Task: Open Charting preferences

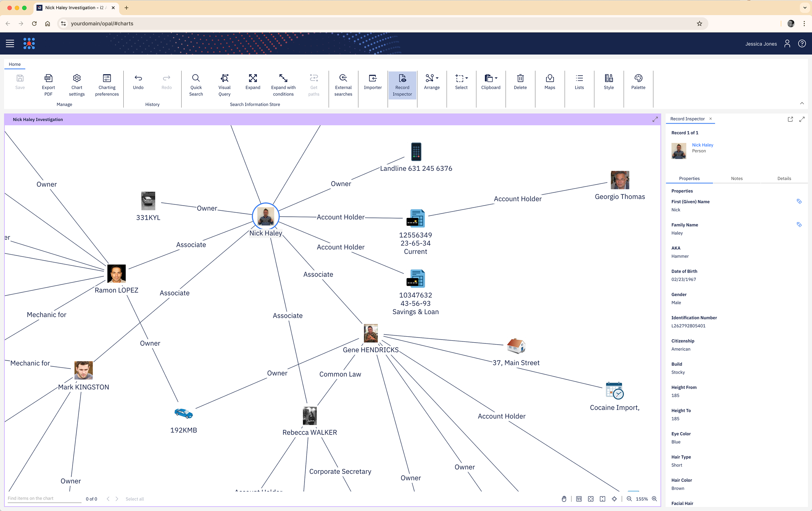Action: pos(107,85)
